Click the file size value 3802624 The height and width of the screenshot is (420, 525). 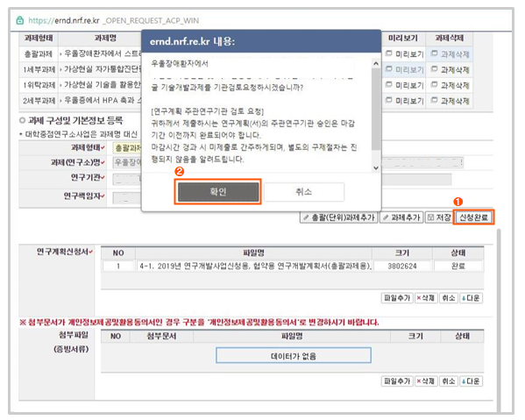click(402, 267)
